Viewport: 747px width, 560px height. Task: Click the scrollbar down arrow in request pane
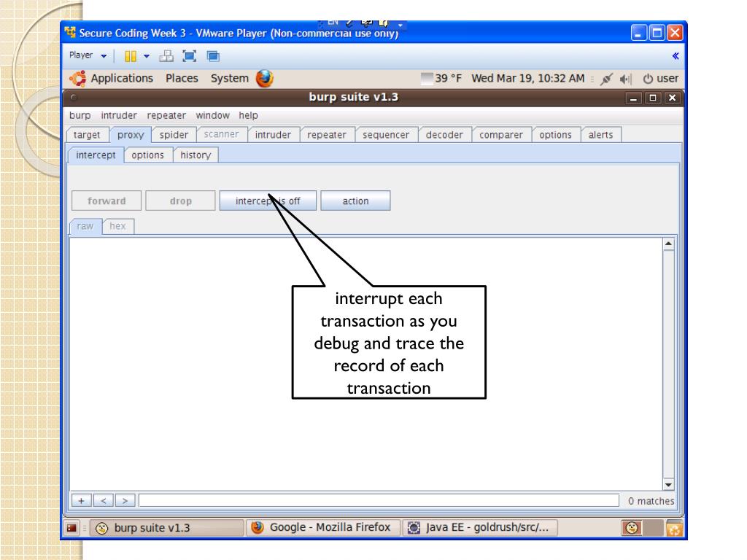668,485
